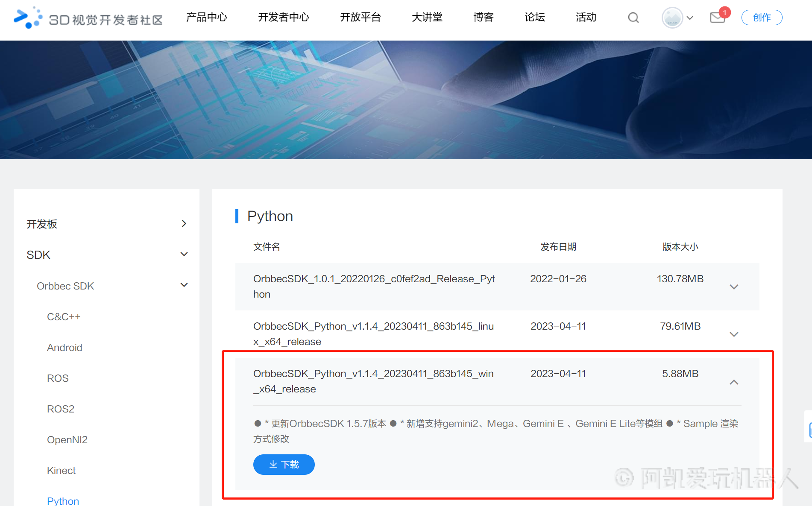Click the Python section heading
This screenshot has height=506, width=812.
(270, 216)
